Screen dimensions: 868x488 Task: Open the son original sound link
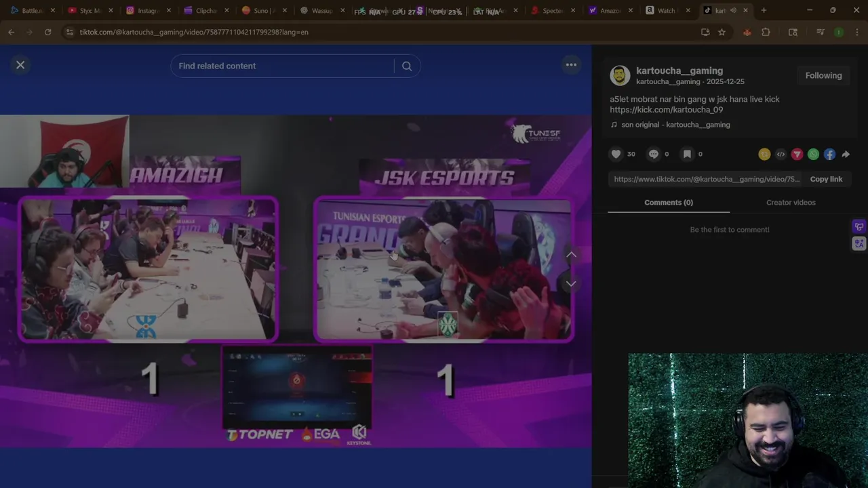coord(675,125)
